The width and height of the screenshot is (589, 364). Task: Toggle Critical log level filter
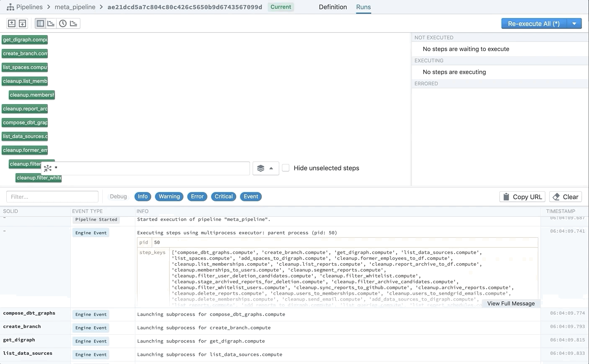[224, 197]
